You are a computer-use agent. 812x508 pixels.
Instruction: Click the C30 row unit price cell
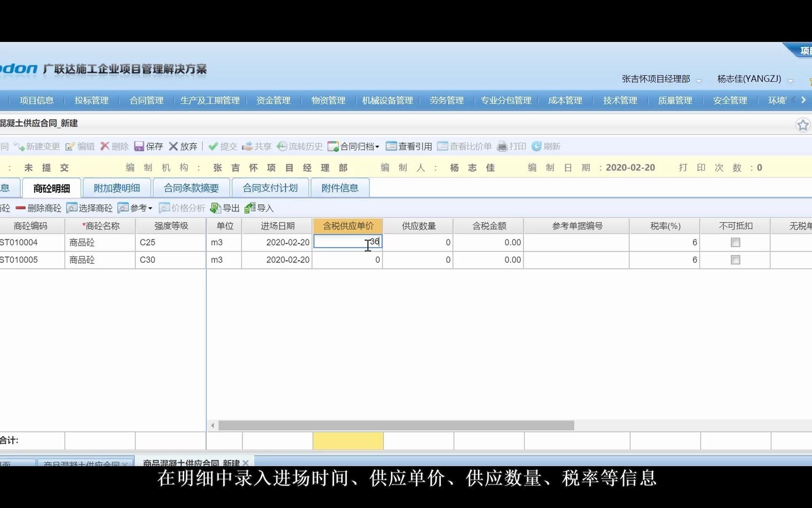348,260
